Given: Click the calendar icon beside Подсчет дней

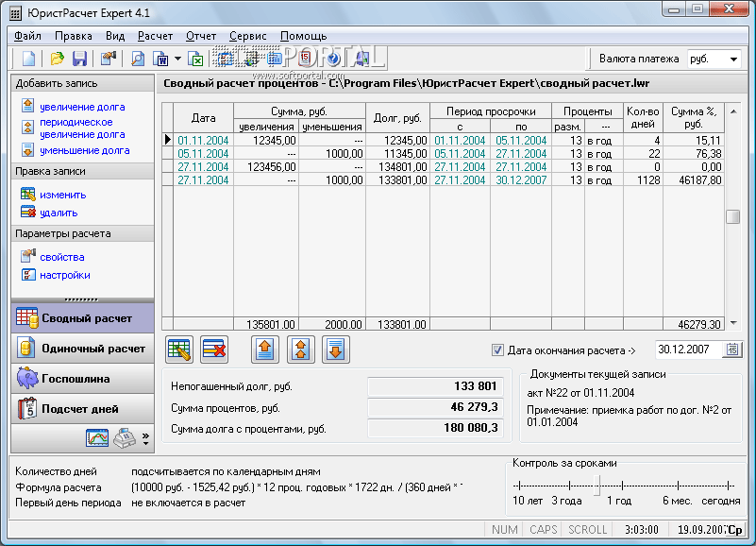Looking at the screenshot, I should pyautogui.click(x=27, y=408).
